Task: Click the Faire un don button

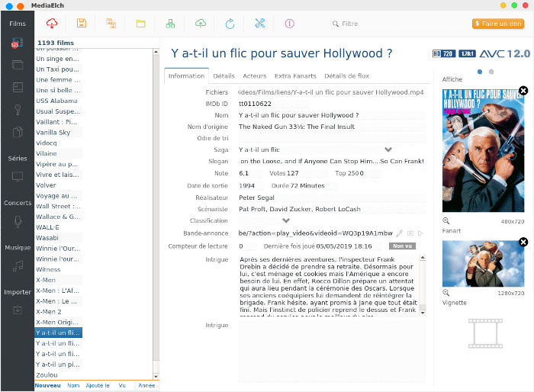Action: point(498,24)
